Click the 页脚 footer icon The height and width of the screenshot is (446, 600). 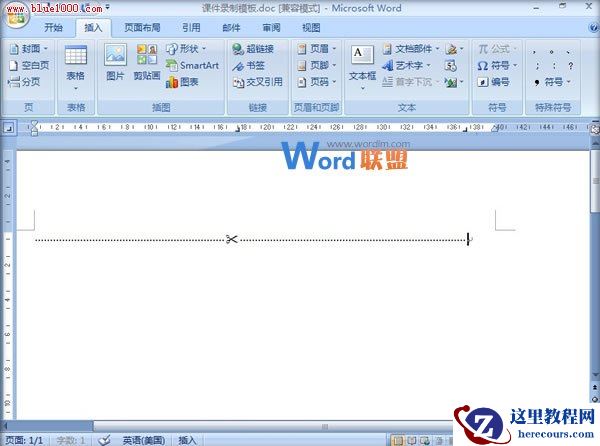(302, 65)
